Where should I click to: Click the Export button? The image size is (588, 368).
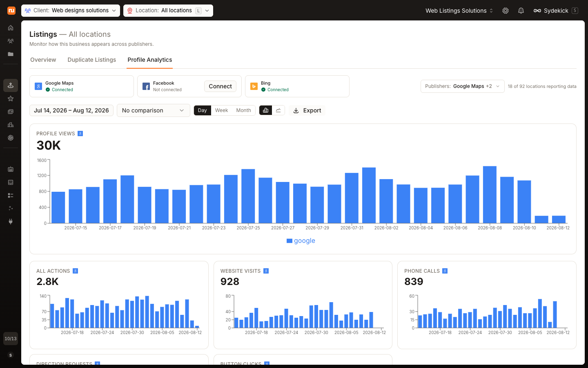point(307,110)
